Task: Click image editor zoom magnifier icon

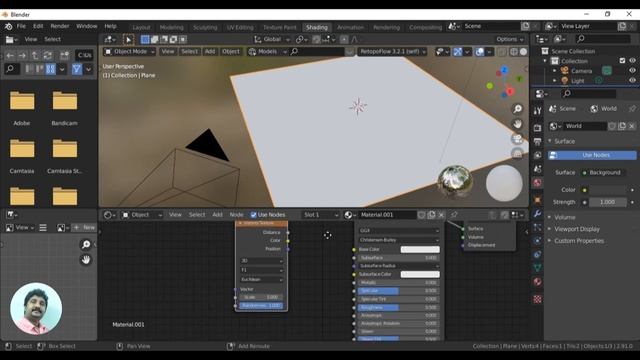Action: click(x=86, y=244)
